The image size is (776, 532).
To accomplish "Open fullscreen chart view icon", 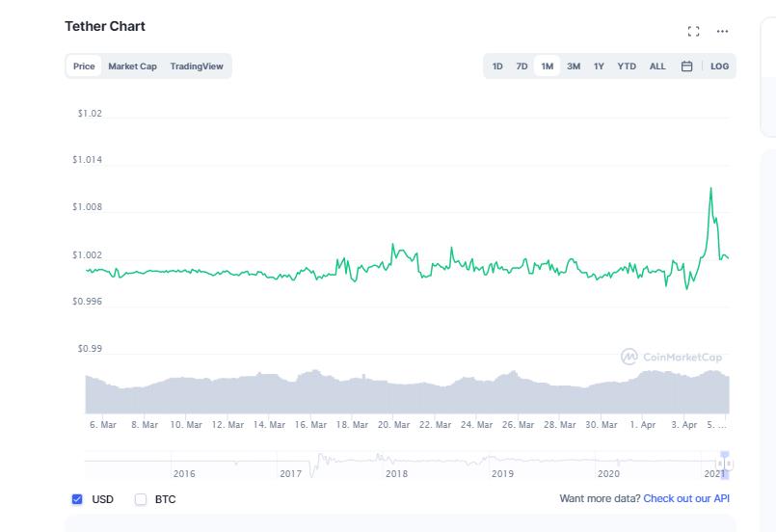I will 693,32.
